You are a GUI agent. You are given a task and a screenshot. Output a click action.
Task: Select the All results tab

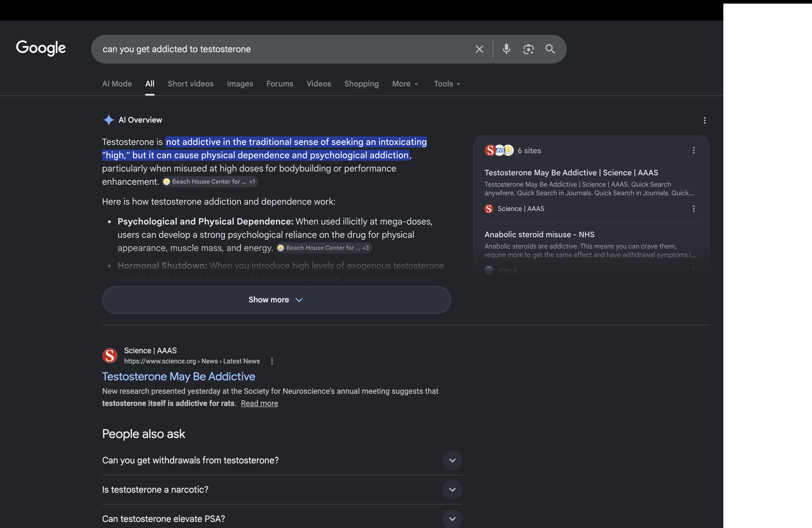pyautogui.click(x=150, y=84)
